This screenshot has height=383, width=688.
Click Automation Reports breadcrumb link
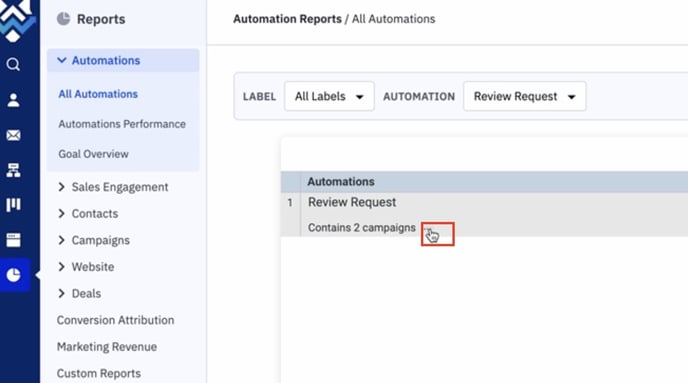click(287, 19)
